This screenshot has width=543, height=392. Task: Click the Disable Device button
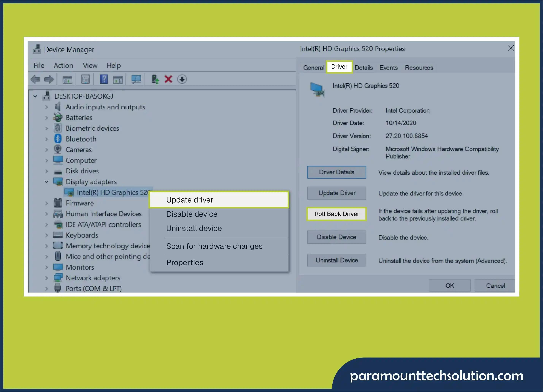pos(337,237)
